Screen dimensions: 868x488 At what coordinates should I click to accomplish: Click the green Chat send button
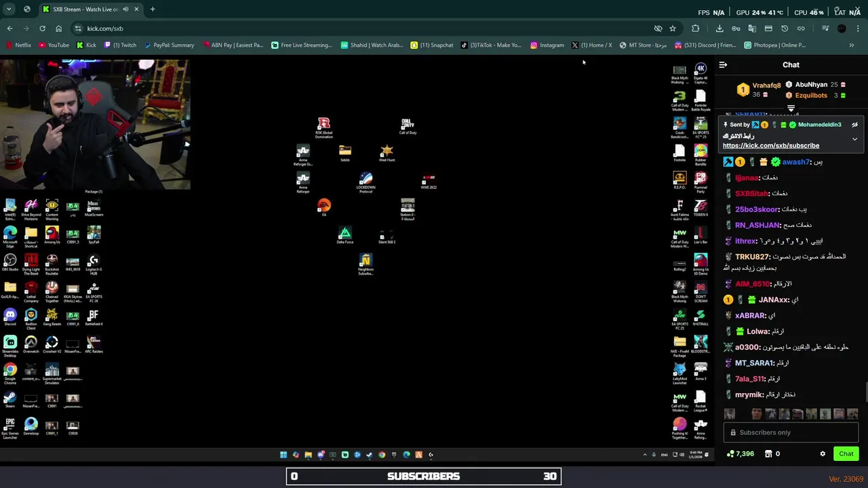tap(846, 454)
